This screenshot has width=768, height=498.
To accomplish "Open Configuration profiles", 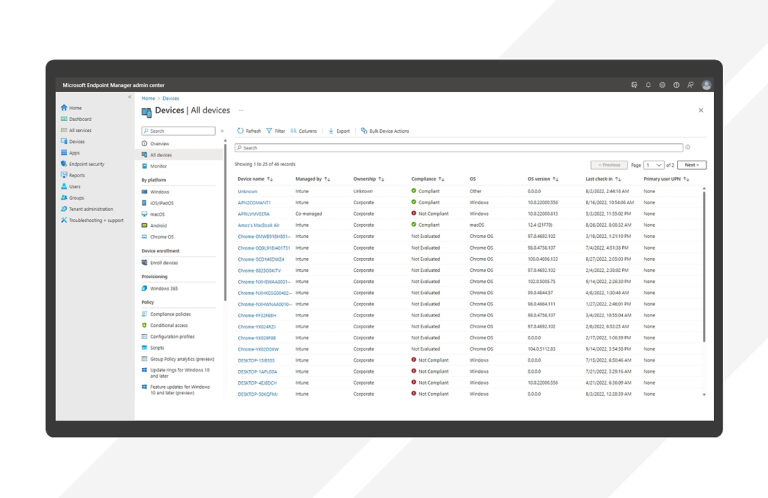I will tap(168, 336).
